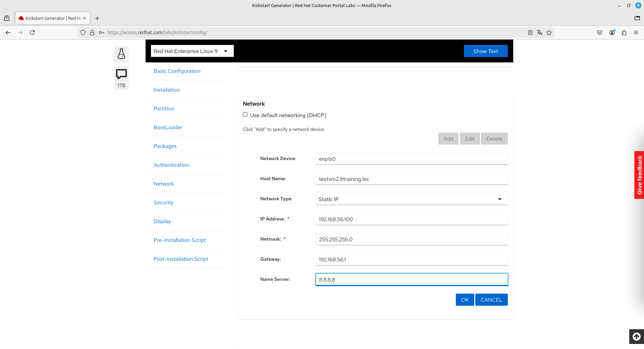644x349 pixels.
Task: Open the Firefox account icon
Action: (612, 33)
